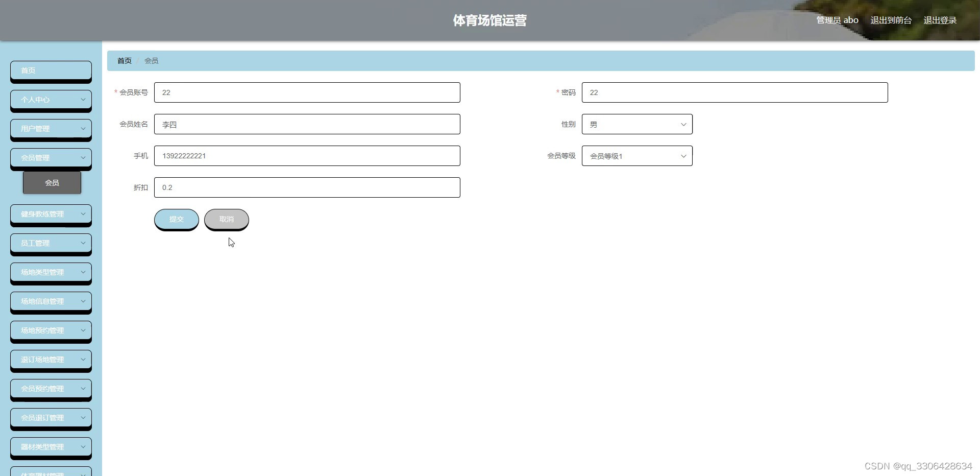The width and height of the screenshot is (980, 476).
Task: Open the 性别 dropdown showing 男
Action: pos(637,124)
